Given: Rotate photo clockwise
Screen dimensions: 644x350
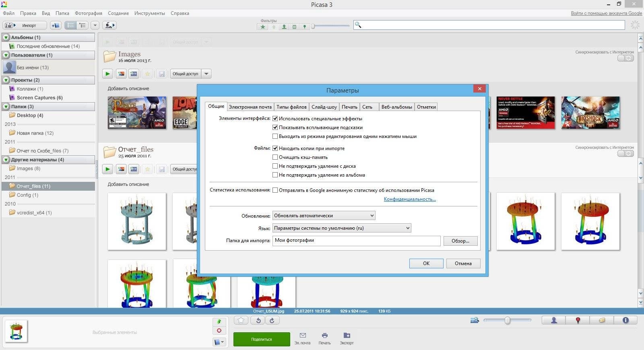Looking at the screenshot, I should (x=272, y=320).
